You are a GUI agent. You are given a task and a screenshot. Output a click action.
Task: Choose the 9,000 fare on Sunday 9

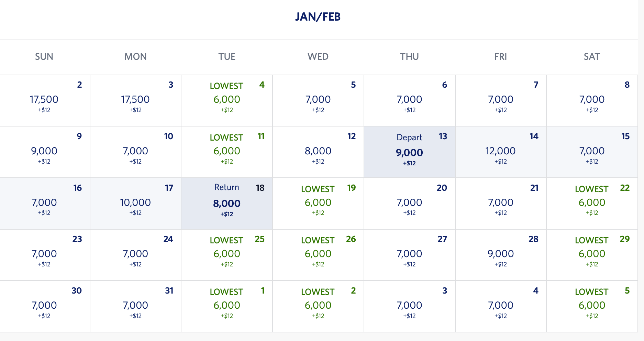pyautogui.click(x=44, y=151)
